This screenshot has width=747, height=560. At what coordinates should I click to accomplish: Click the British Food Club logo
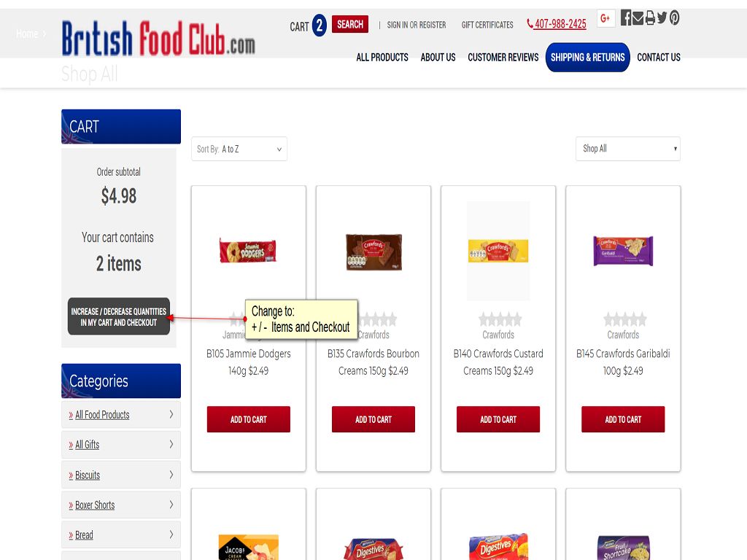tap(158, 39)
